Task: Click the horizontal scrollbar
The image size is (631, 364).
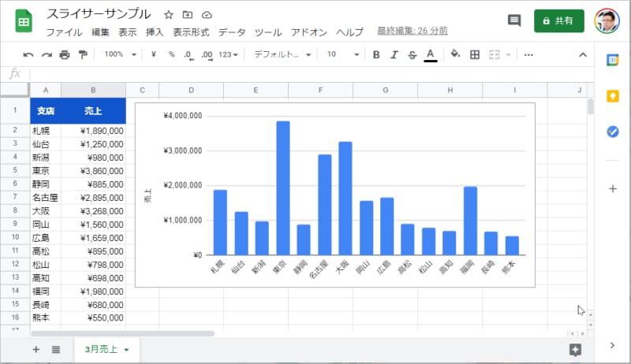Action: click(x=122, y=333)
